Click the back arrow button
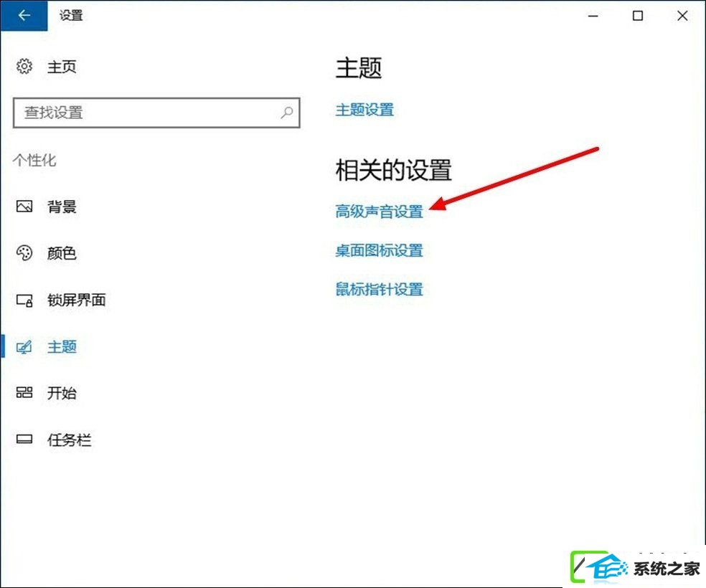Viewport: 706px width, 588px height. click(24, 16)
